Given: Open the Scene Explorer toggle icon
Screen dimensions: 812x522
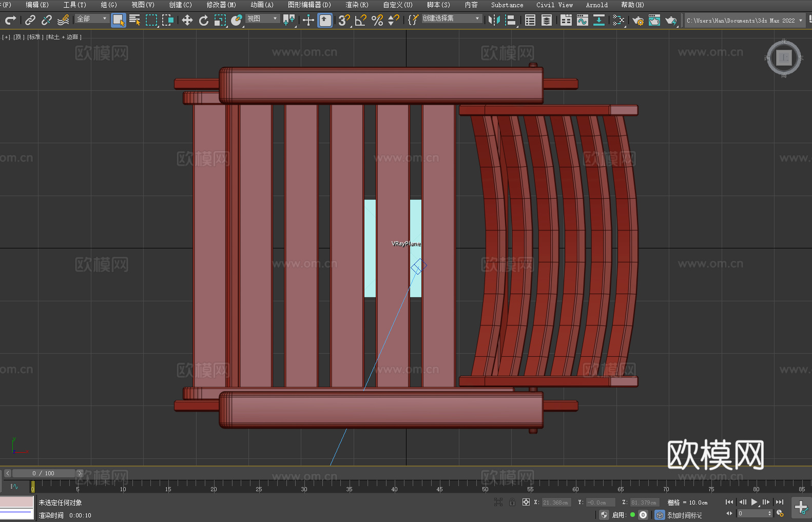Looking at the screenshot, I should click(x=530, y=20).
